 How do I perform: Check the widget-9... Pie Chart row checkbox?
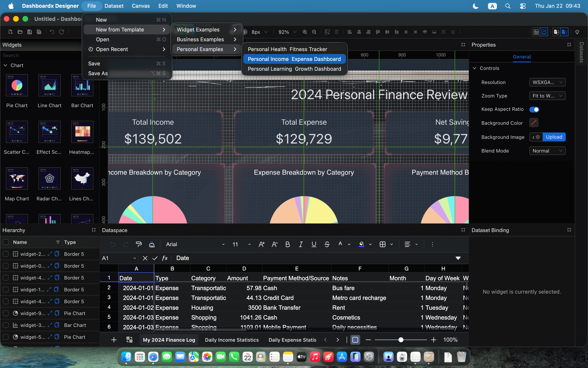point(6,313)
